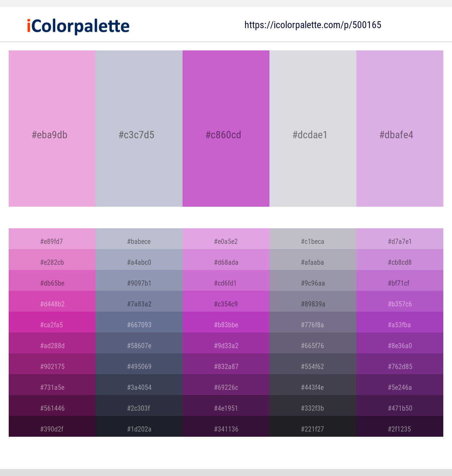Choose the #69226c deep purple shade

[226, 385]
